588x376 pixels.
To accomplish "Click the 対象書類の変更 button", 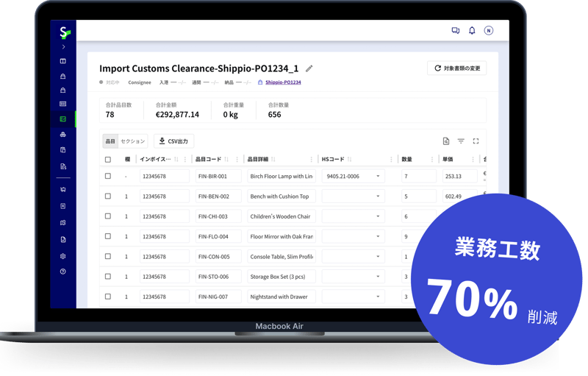I will 456,68.
